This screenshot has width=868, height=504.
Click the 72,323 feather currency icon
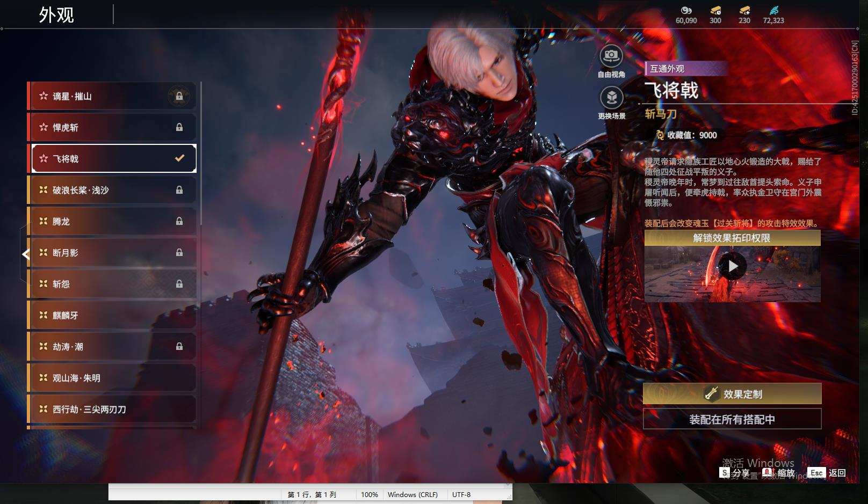[773, 10]
